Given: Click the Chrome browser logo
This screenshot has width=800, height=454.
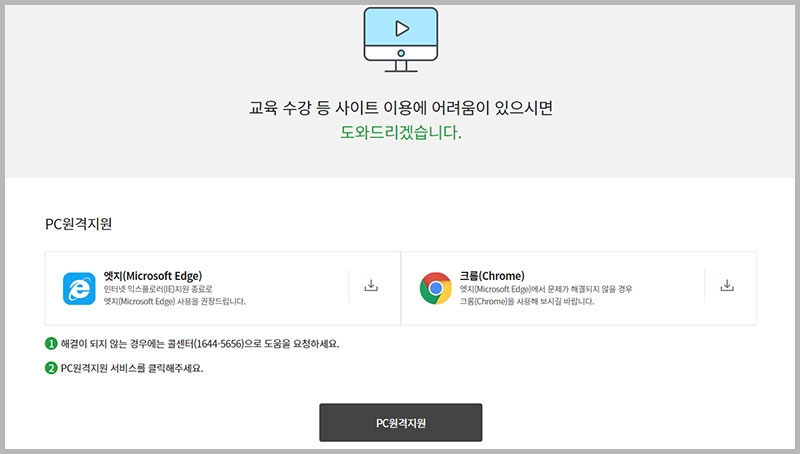Looking at the screenshot, I should tap(435, 288).
